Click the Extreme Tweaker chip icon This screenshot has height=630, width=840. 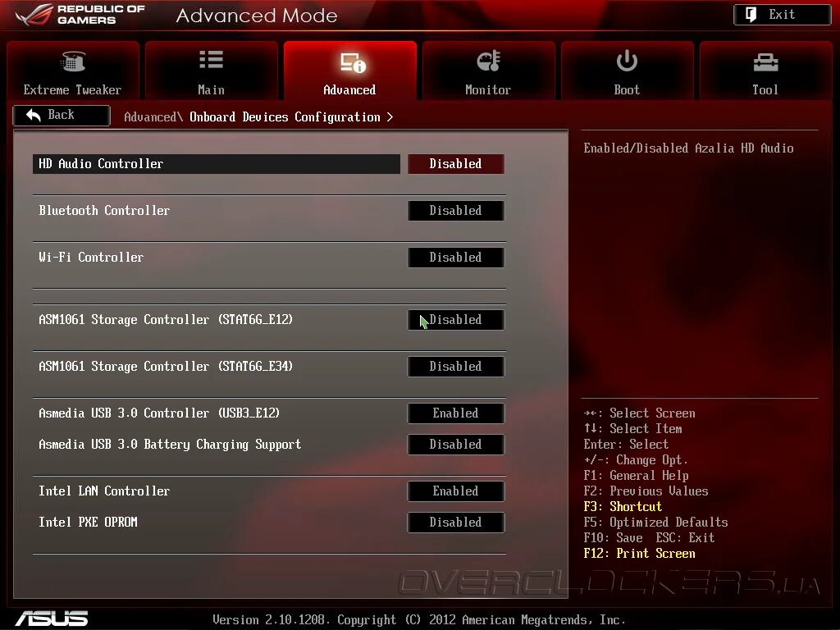click(x=73, y=61)
